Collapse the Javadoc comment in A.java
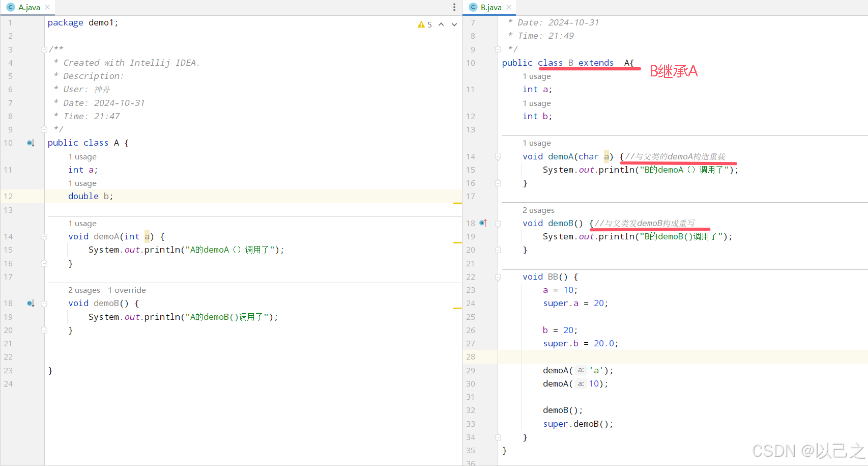The image size is (868, 466). (x=44, y=49)
